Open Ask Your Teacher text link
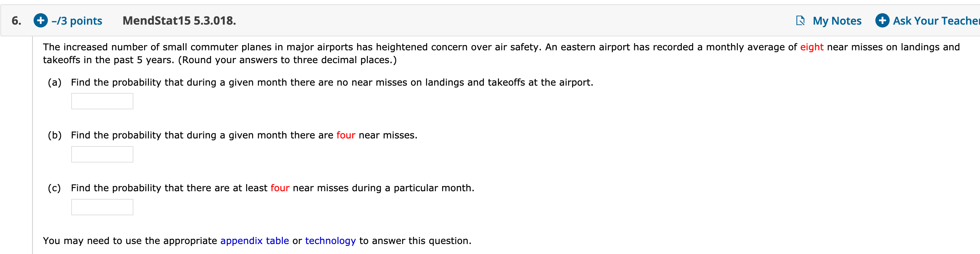The height and width of the screenshot is (254, 980). (x=935, y=21)
